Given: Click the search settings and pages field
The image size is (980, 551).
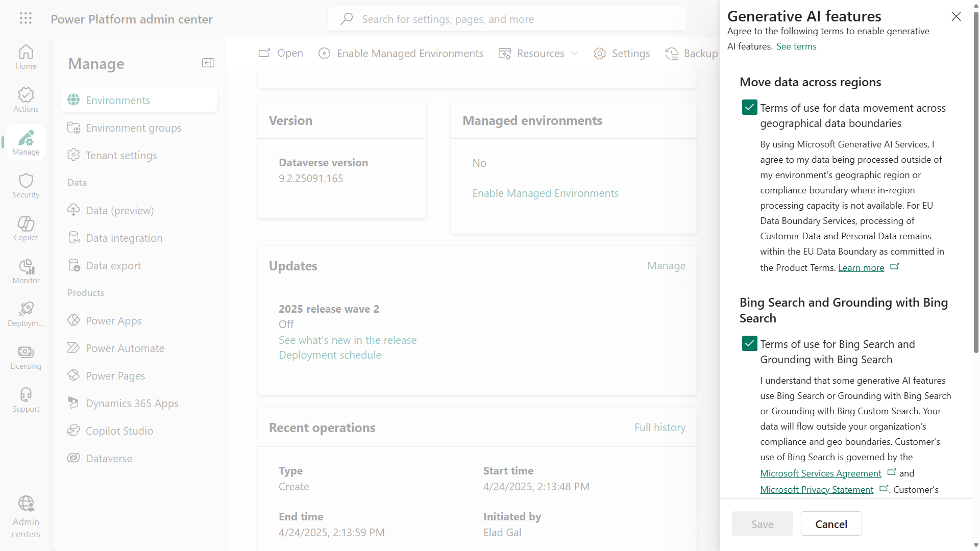Looking at the screenshot, I should pyautogui.click(x=507, y=19).
